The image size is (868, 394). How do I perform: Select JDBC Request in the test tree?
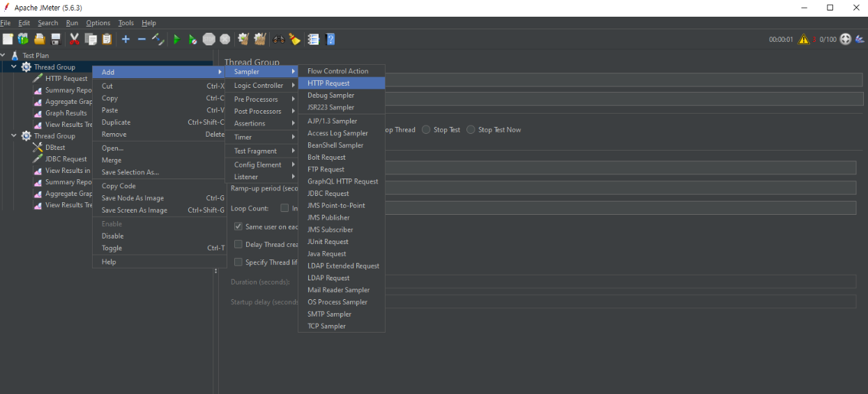66,159
